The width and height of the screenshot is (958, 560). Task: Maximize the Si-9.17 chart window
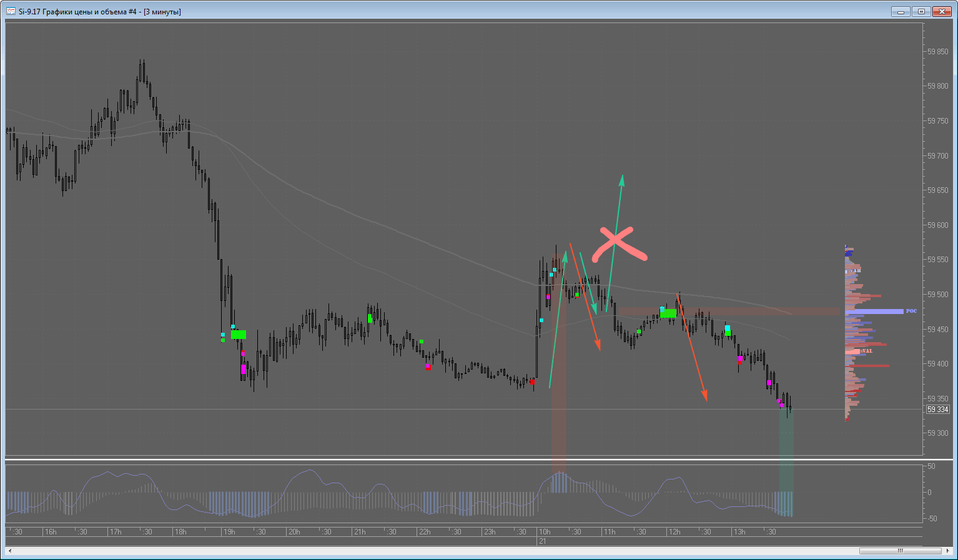pyautogui.click(x=921, y=11)
